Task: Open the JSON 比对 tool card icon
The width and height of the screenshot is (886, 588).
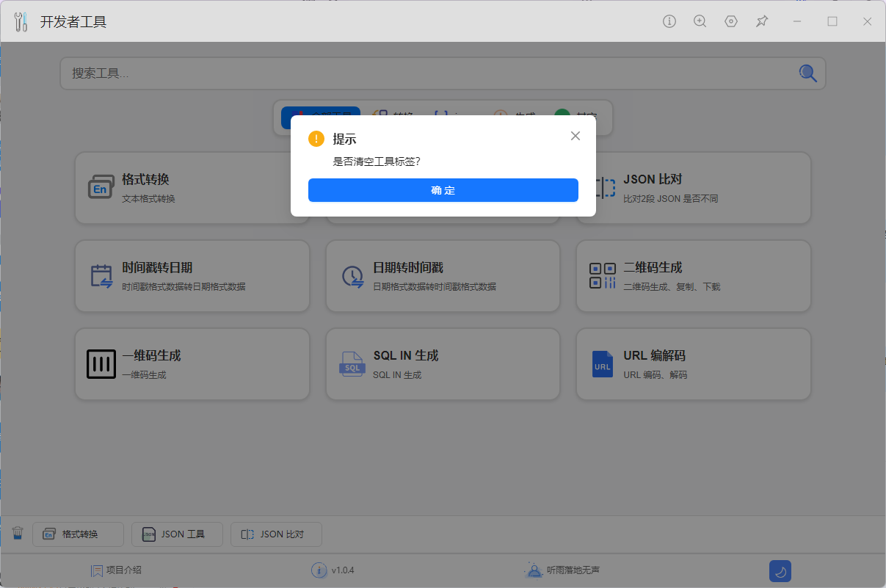Action: 605,188
